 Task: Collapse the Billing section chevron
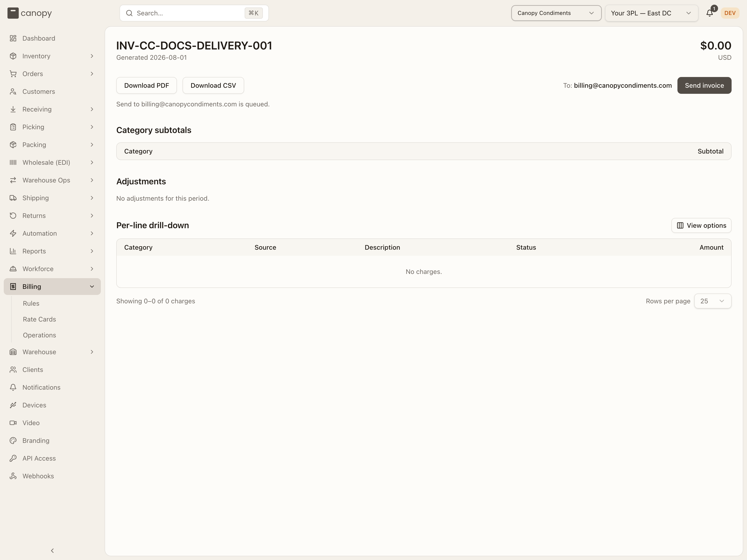tap(92, 287)
